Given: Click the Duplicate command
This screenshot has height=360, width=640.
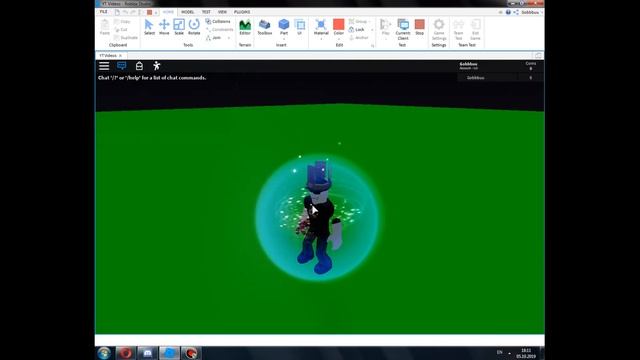Looking at the screenshot, I should pyautogui.click(x=126, y=38).
